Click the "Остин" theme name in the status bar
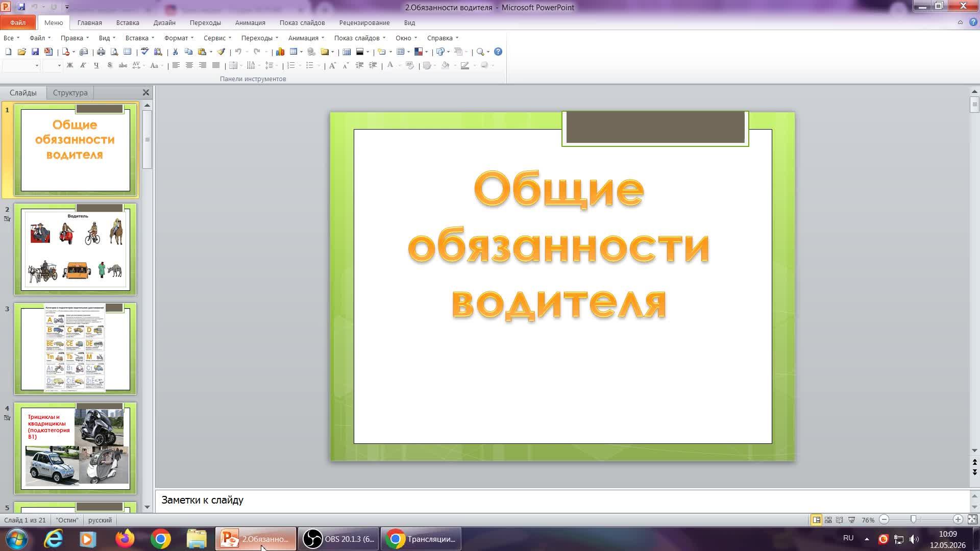 [x=67, y=520]
